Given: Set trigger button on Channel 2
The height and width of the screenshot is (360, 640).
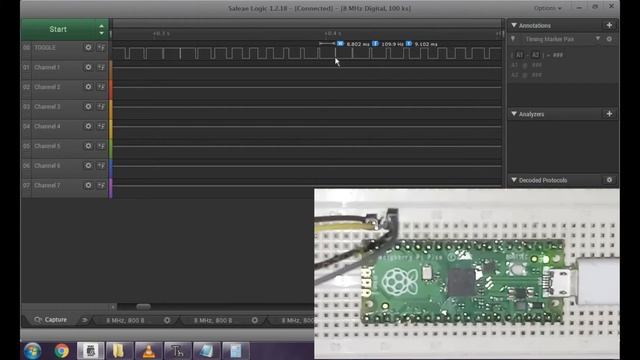Looking at the screenshot, I should 101,87.
